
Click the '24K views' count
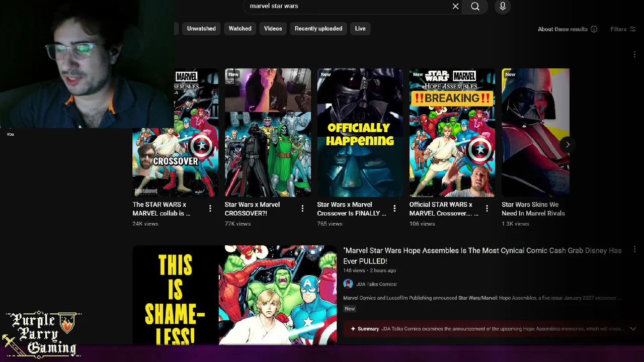tap(145, 224)
